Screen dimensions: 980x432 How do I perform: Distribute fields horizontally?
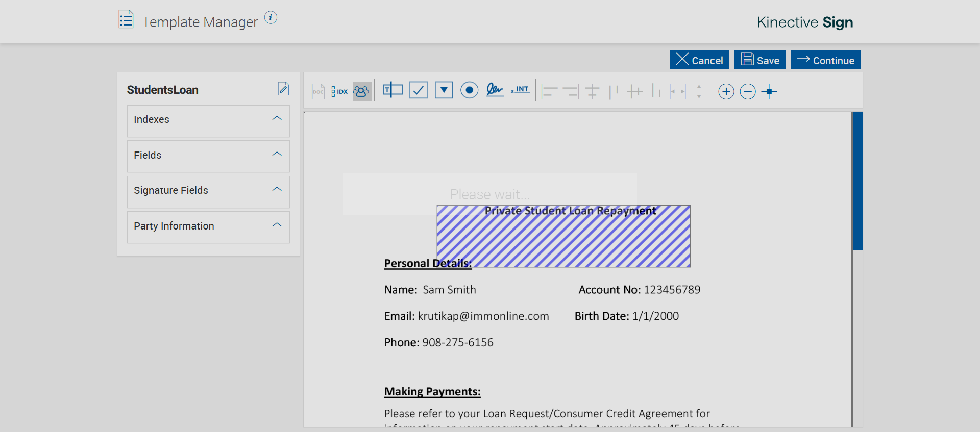[678, 91]
